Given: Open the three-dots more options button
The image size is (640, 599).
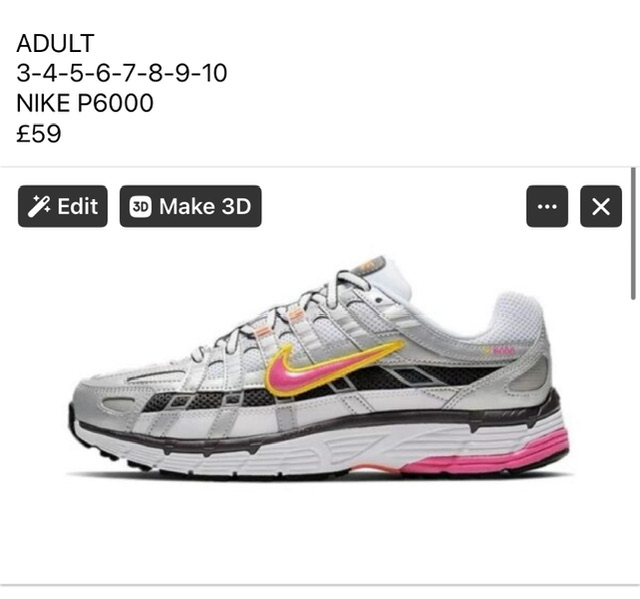Looking at the screenshot, I should pos(547,206).
